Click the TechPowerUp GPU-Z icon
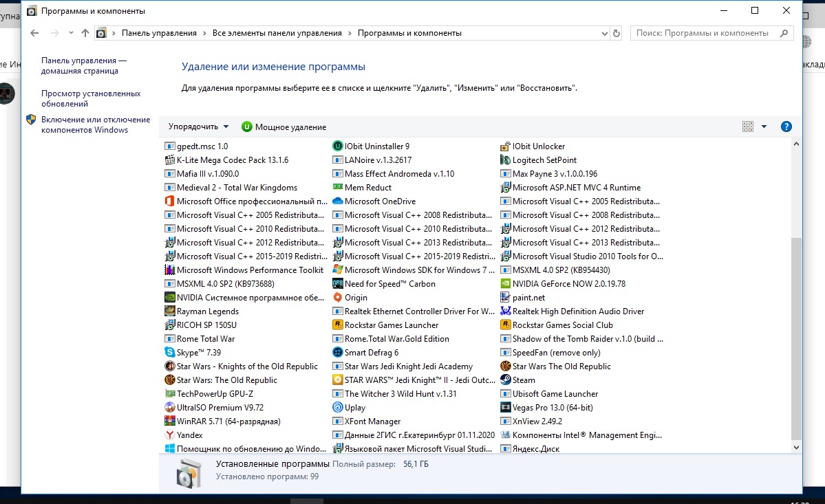The image size is (825, 504). click(169, 393)
